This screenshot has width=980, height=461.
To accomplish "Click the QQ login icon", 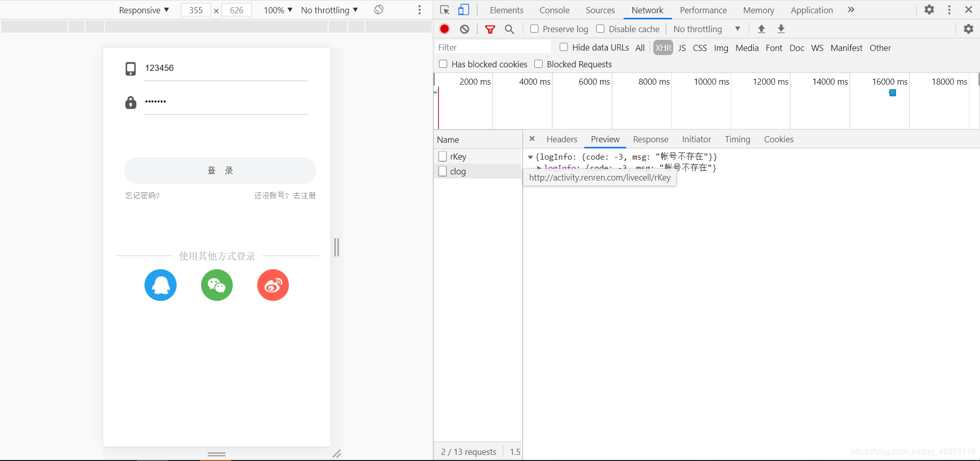I will (160, 285).
